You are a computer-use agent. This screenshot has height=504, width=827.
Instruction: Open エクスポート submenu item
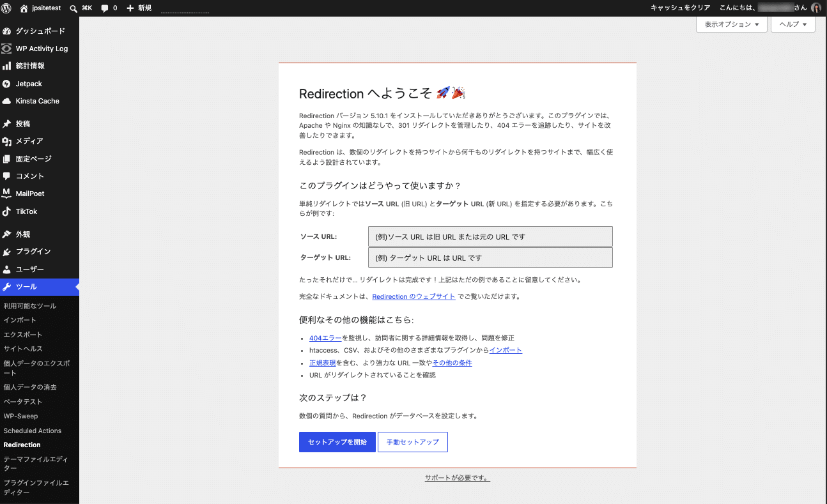(x=23, y=335)
